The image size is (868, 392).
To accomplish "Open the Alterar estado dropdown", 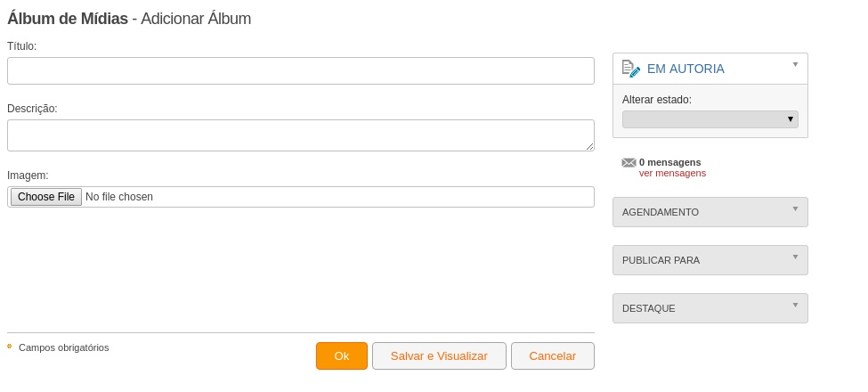I will [x=710, y=119].
